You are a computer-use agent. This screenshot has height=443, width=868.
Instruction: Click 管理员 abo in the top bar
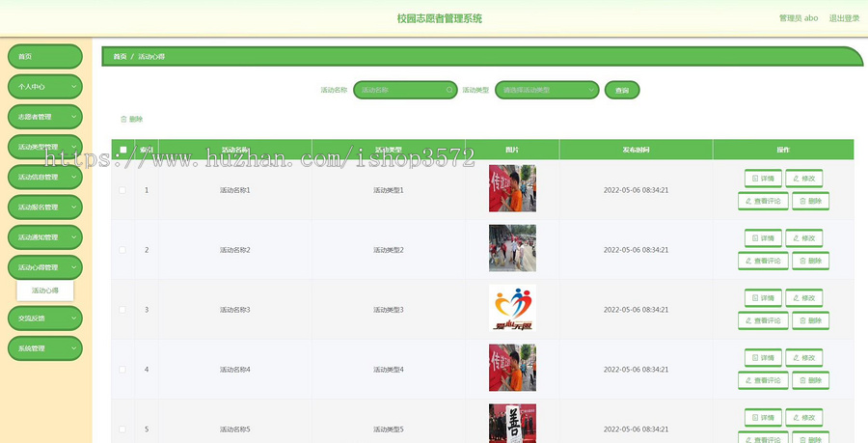tap(799, 18)
